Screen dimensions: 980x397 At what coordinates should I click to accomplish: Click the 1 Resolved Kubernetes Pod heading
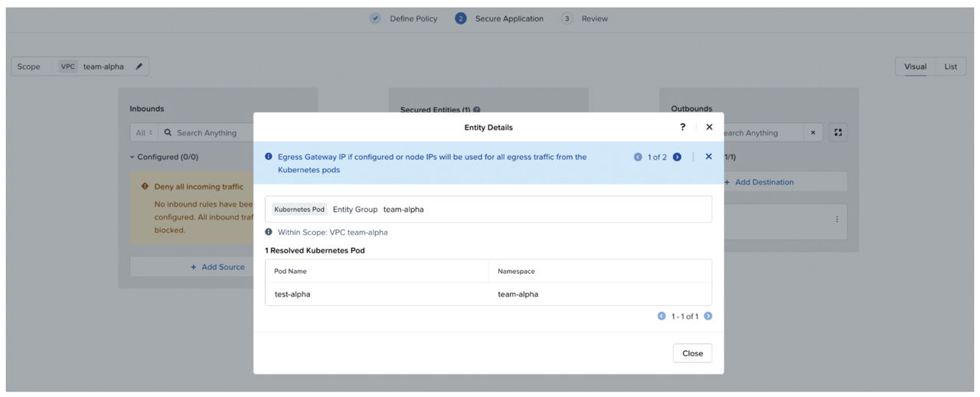pyautogui.click(x=315, y=250)
